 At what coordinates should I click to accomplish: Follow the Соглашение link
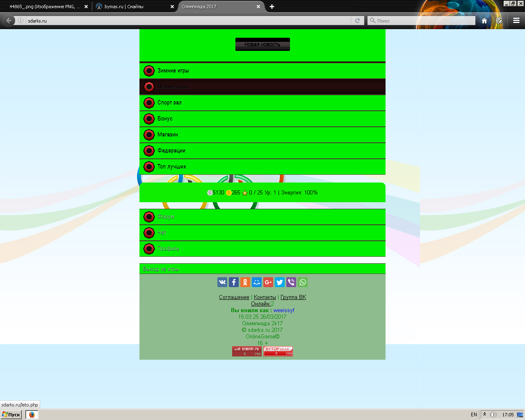pyautogui.click(x=234, y=297)
